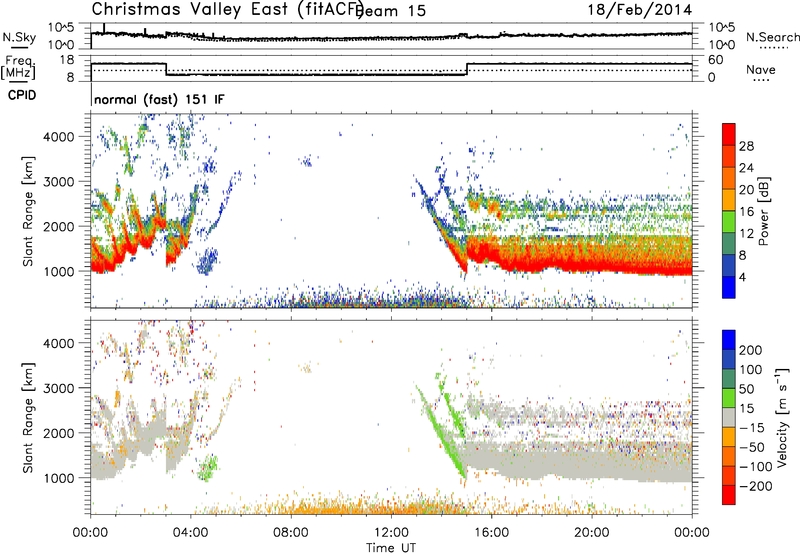Click the 'Beam 15' label
This screenshot has width=800, height=554.
coord(391,11)
